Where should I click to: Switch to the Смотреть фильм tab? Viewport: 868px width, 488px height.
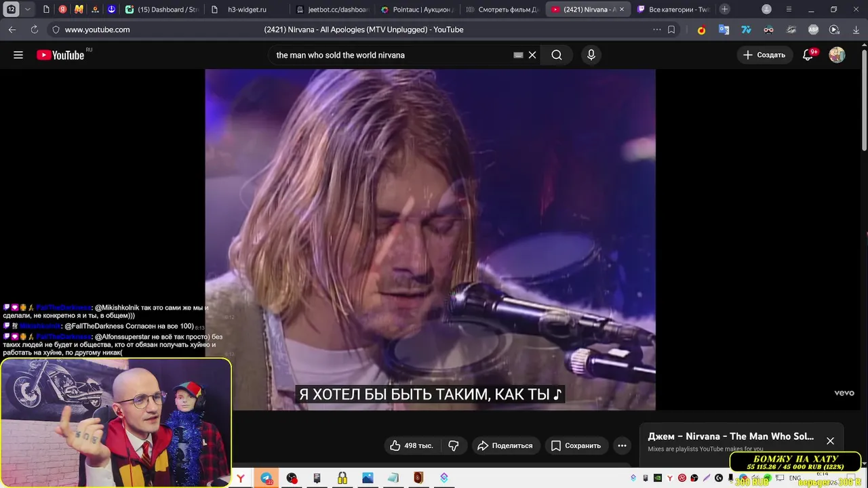[502, 9]
